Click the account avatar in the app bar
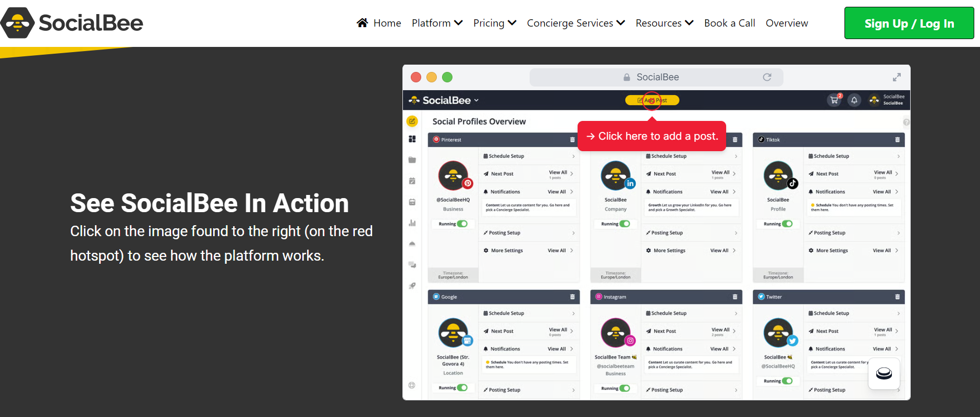This screenshot has width=980, height=417. 874,100
